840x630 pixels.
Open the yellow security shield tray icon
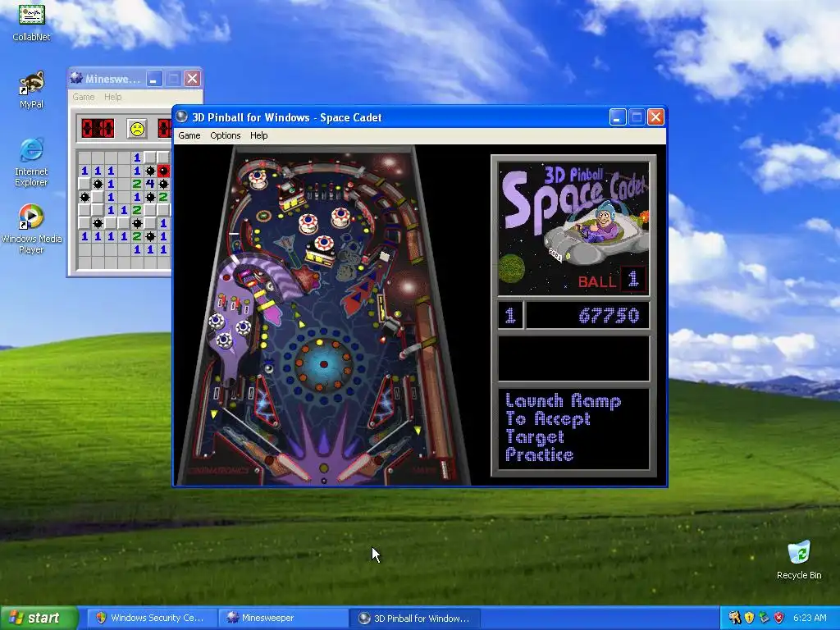(749, 618)
